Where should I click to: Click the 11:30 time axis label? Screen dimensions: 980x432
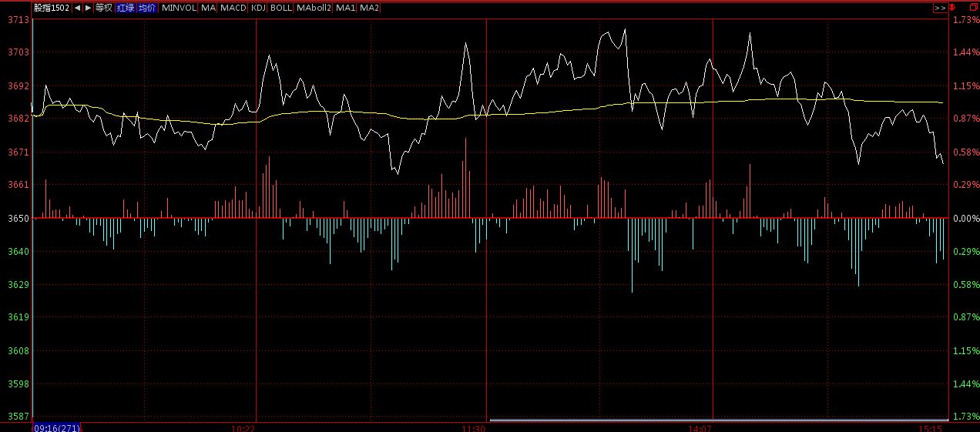pos(473,427)
